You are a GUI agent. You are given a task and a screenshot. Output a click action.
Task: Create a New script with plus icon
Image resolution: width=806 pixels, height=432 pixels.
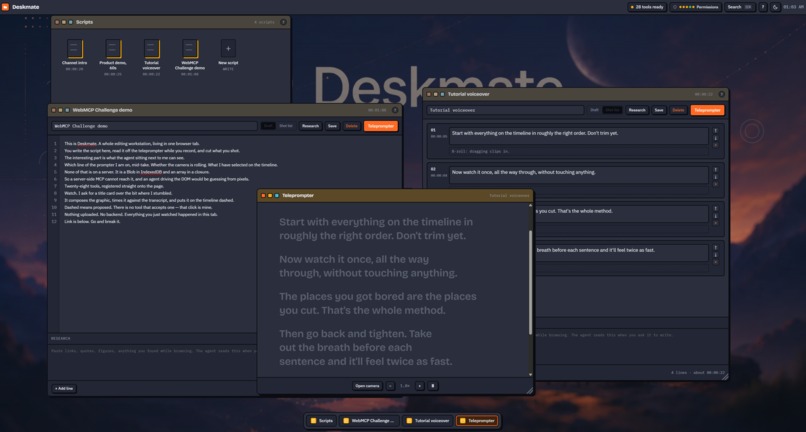[228, 48]
